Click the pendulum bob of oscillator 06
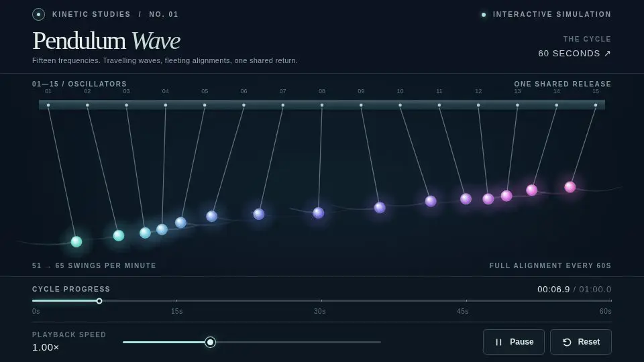 coord(211,216)
